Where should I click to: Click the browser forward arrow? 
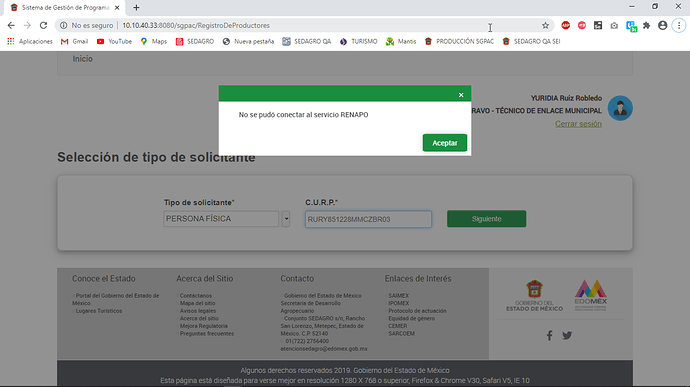click(27, 26)
